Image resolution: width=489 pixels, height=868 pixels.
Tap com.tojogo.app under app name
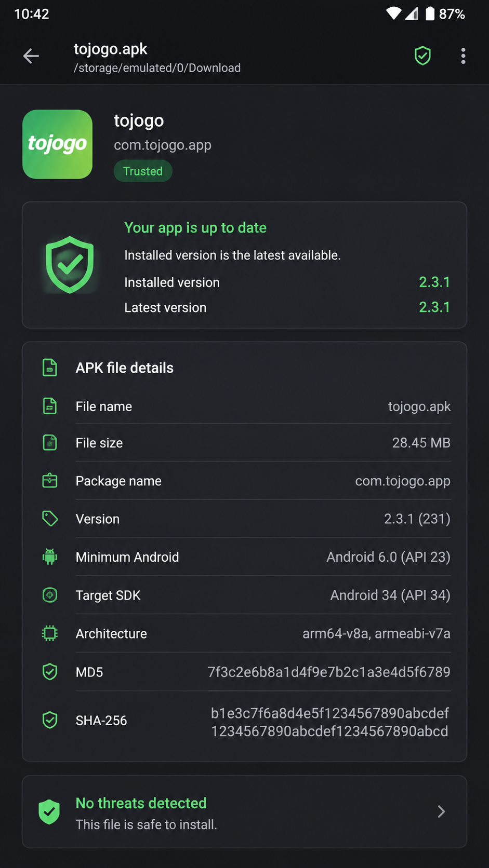(163, 145)
